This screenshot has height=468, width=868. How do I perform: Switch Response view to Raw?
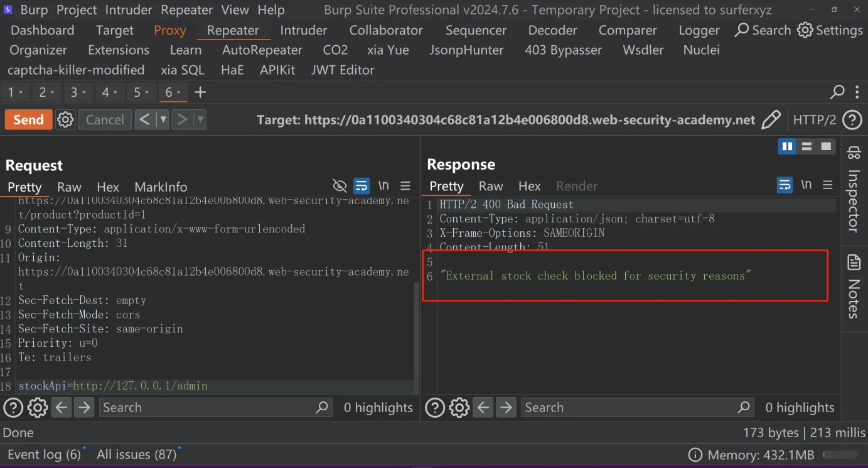click(491, 186)
